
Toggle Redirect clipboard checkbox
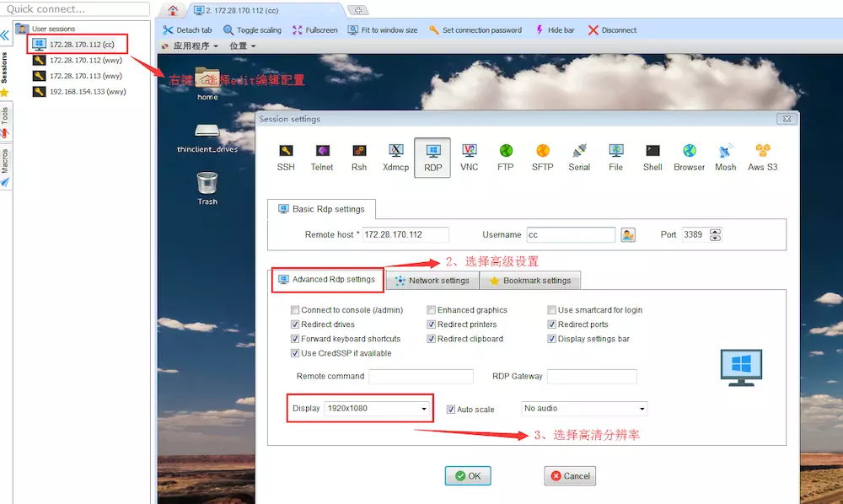pos(431,339)
